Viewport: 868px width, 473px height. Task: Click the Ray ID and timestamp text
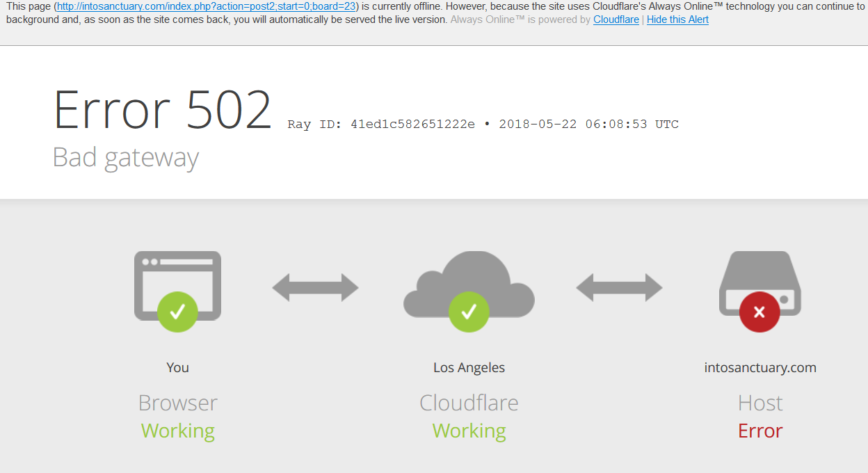(x=483, y=125)
